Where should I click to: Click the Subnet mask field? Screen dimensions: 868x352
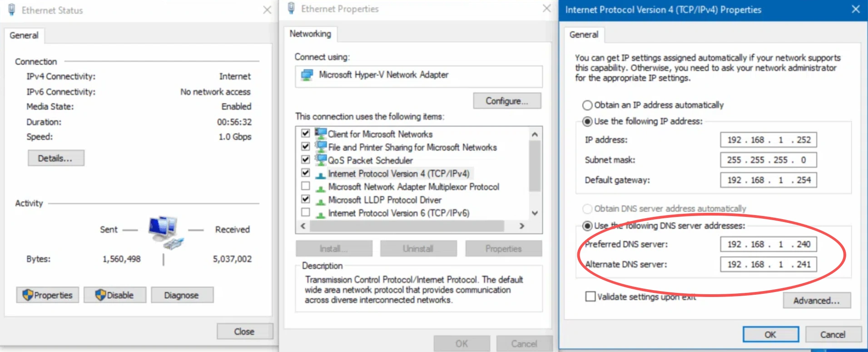pyautogui.click(x=769, y=160)
